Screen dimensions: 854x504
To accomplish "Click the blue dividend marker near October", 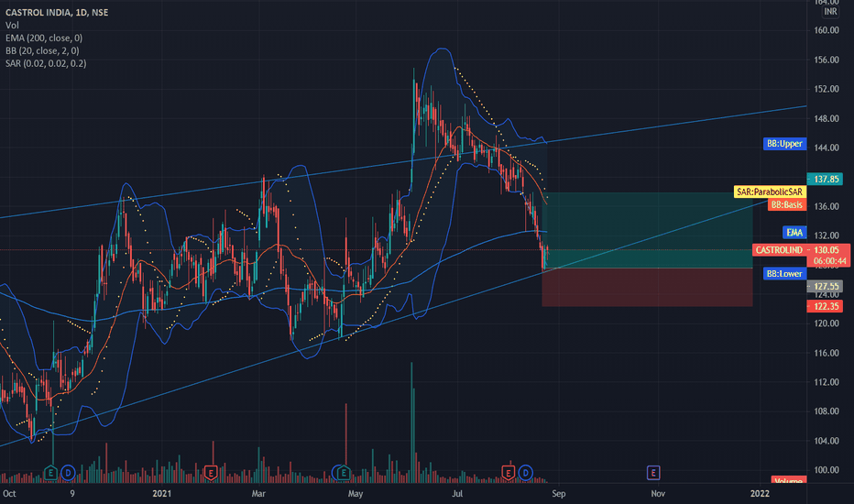I will tap(68, 473).
